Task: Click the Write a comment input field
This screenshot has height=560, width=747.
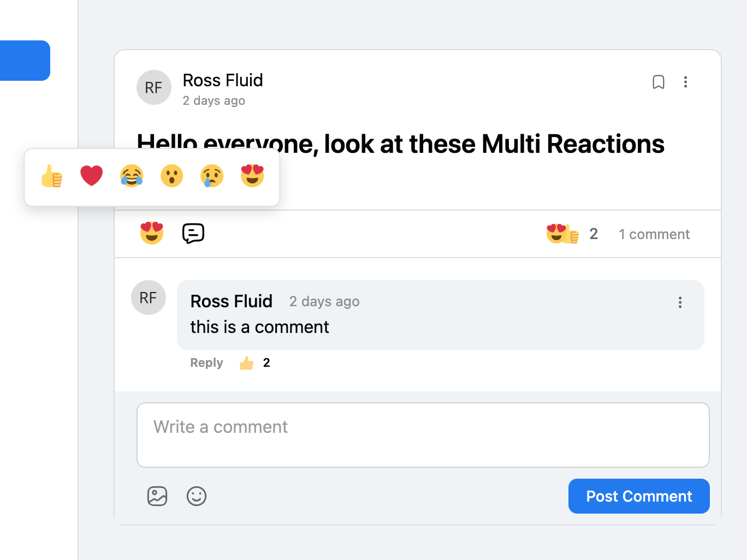Action: click(x=423, y=435)
